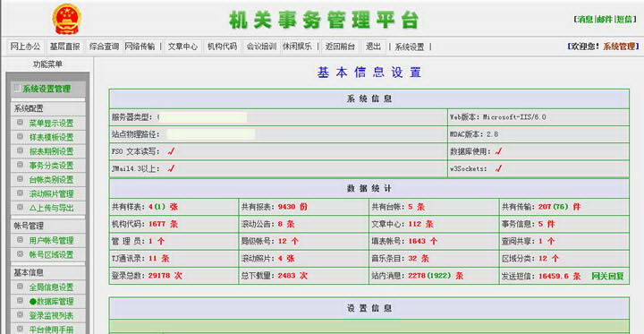Click the MDAC版本 2.8 text
This screenshot has width=644, height=334.
474,134
